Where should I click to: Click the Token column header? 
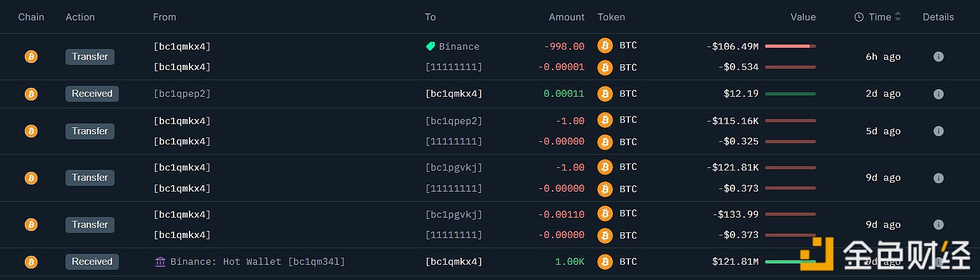[611, 17]
